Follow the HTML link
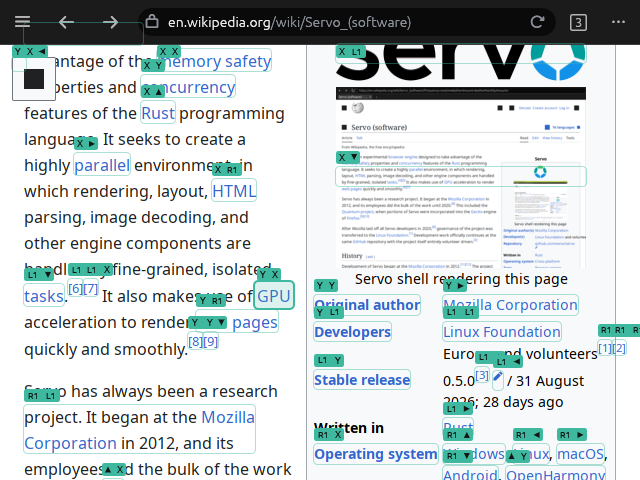Screen dimensions: 640x480 pos(234,191)
